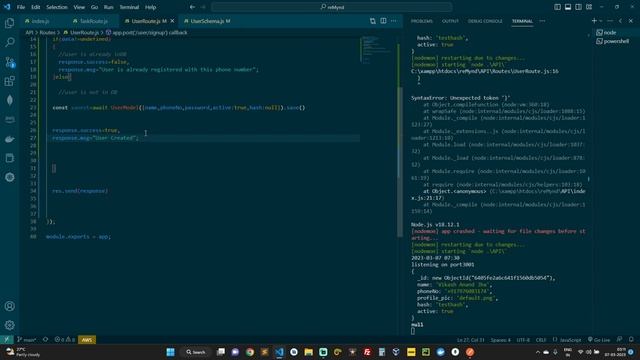Create a new terminal with plus icon

594,21
